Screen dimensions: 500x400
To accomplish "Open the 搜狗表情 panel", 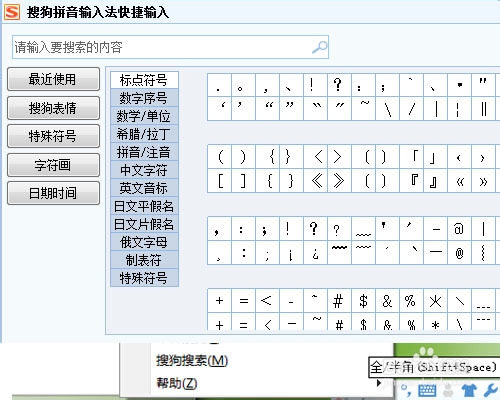I will pos(53,108).
